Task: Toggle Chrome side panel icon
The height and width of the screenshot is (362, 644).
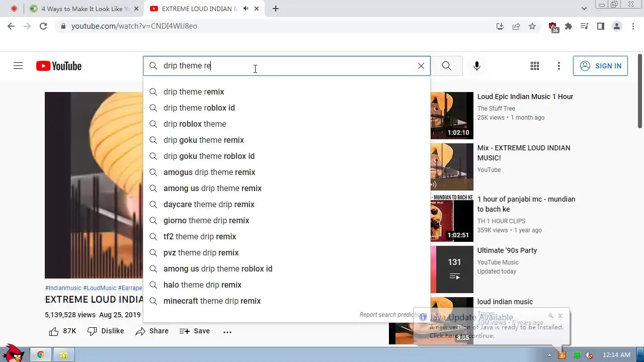Action: [x=601, y=26]
